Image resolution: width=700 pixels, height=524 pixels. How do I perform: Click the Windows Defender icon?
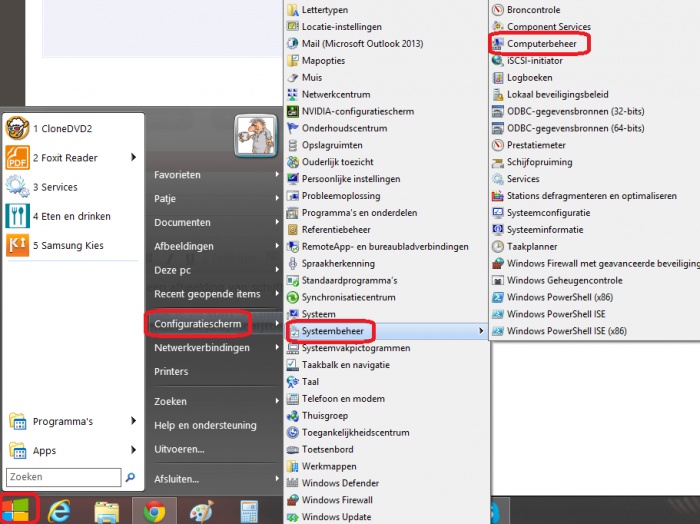click(292, 483)
